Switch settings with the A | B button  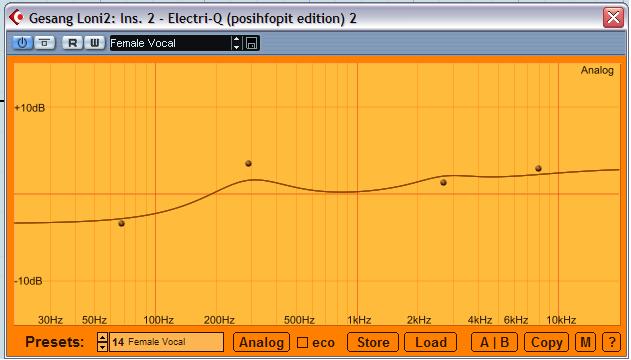click(x=495, y=342)
